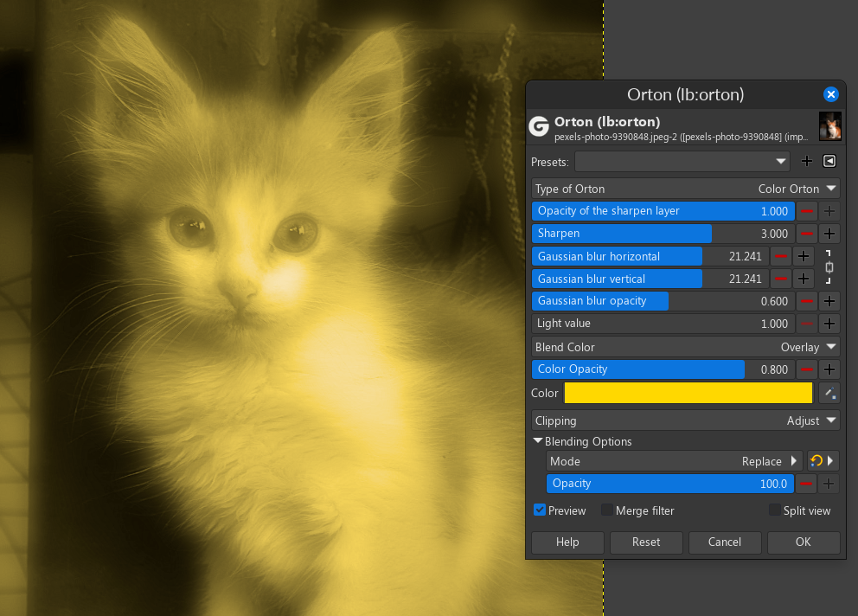
Task: Open the presets management menu icon
Action: (829, 162)
